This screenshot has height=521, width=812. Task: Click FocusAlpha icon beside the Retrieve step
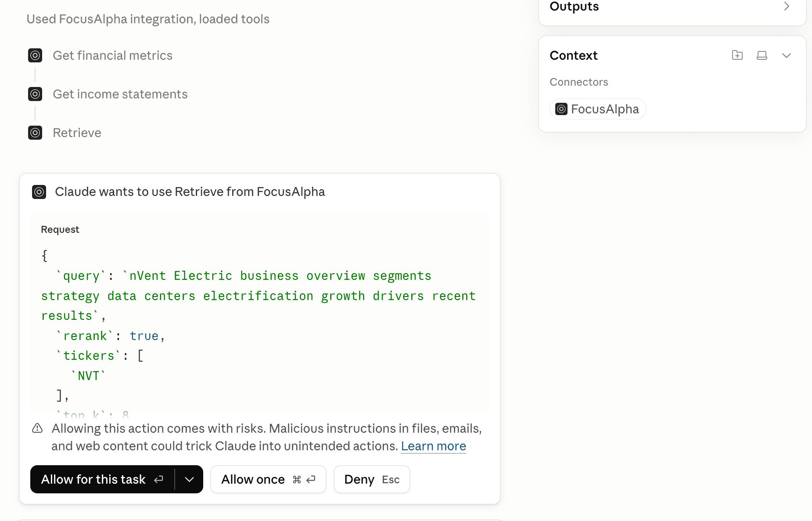click(35, 133)
